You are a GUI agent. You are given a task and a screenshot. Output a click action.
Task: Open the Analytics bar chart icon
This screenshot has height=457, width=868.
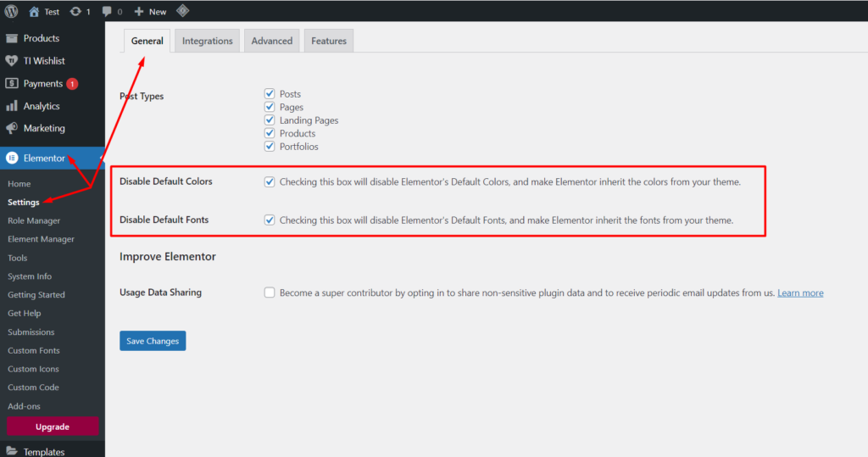12,106
